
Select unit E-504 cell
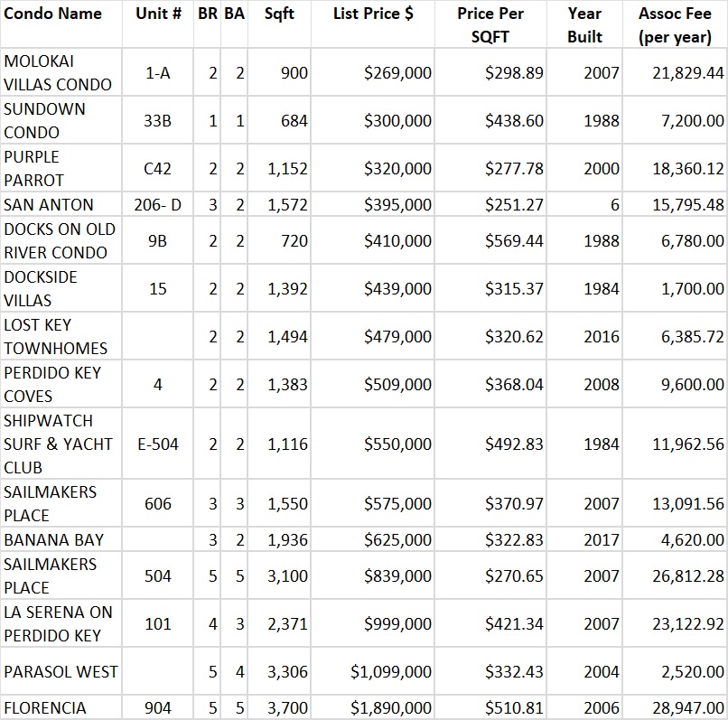click(x=158, y=444)
